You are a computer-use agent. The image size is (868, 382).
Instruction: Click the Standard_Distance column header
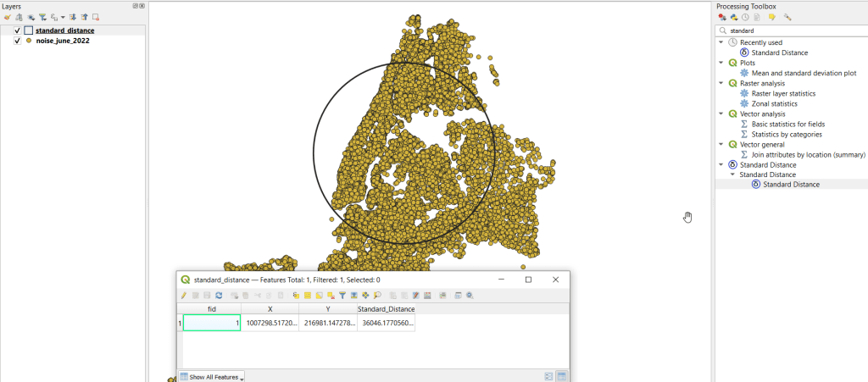coord(386,309)
